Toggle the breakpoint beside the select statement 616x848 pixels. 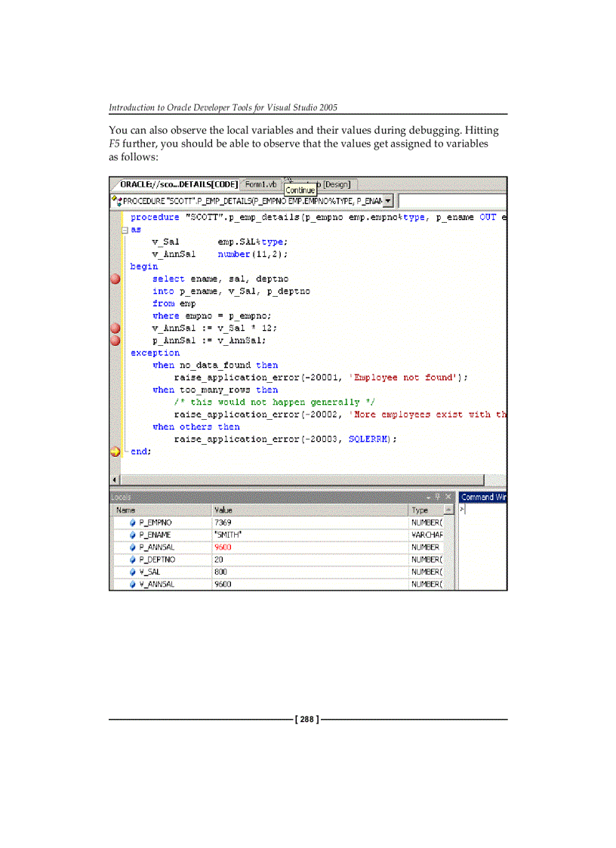point(115,278)
